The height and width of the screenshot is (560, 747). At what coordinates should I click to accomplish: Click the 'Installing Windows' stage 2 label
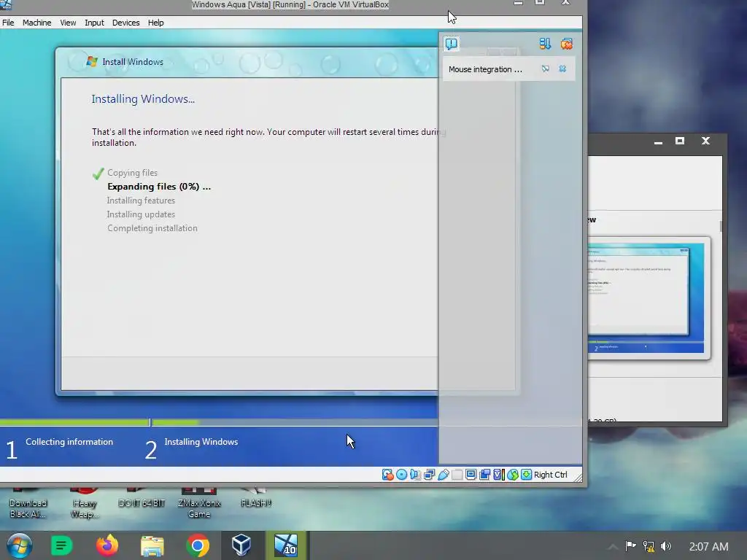[x=201, y=442]
